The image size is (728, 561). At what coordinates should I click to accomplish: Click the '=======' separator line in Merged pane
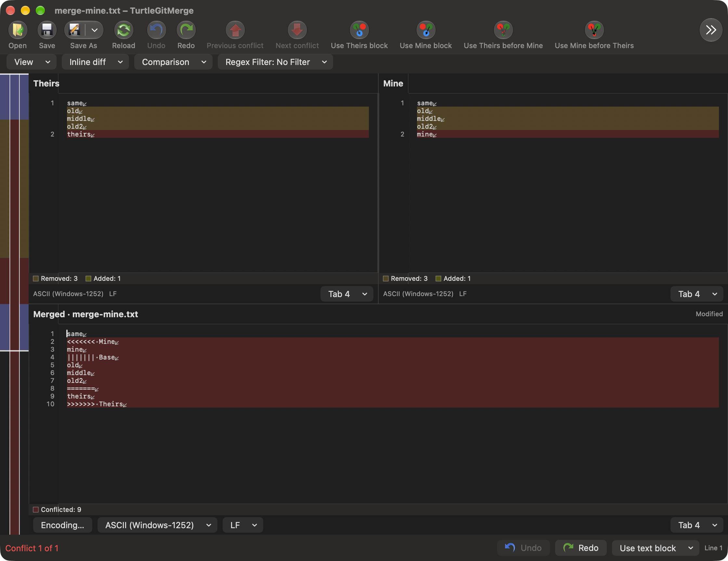[x=393, y=388]
